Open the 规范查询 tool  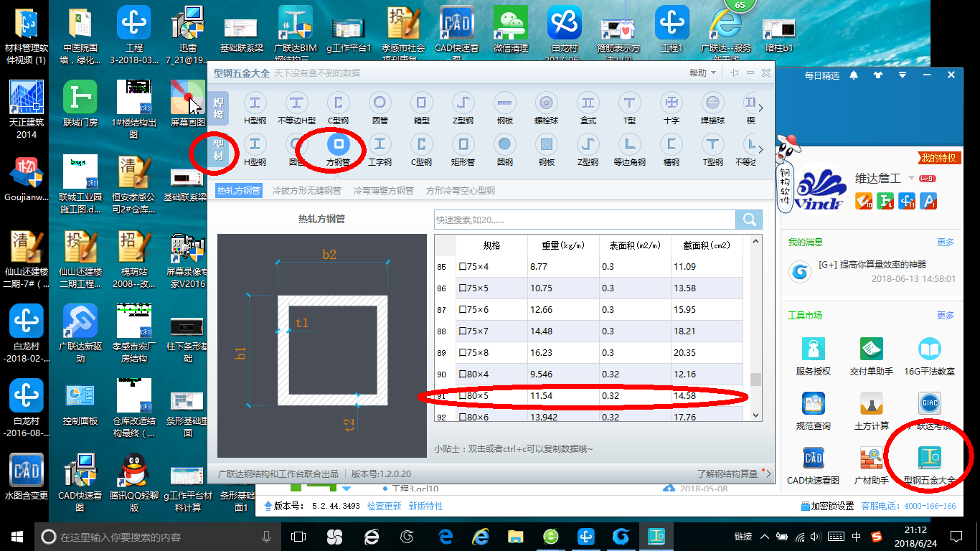click(x=813, y=411)
